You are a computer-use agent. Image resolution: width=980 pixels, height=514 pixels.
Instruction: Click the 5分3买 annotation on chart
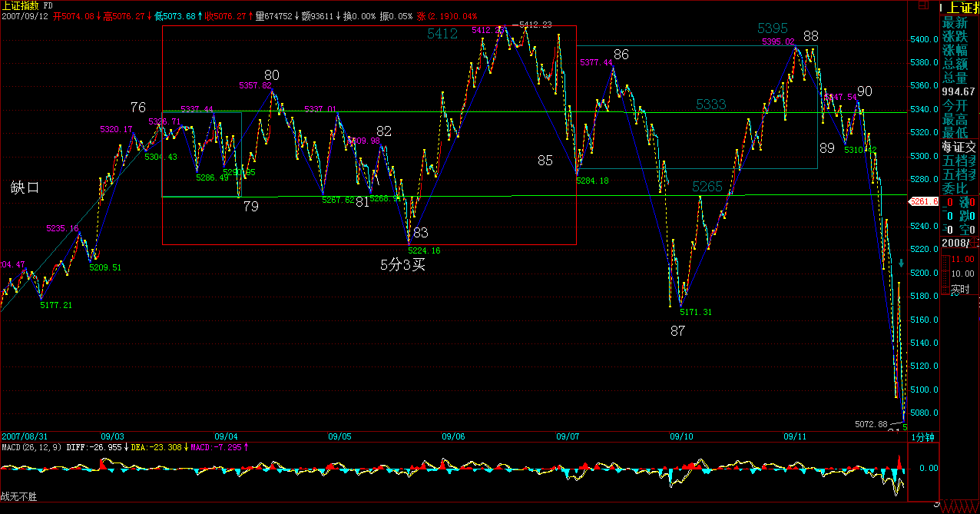coord(402,265)
